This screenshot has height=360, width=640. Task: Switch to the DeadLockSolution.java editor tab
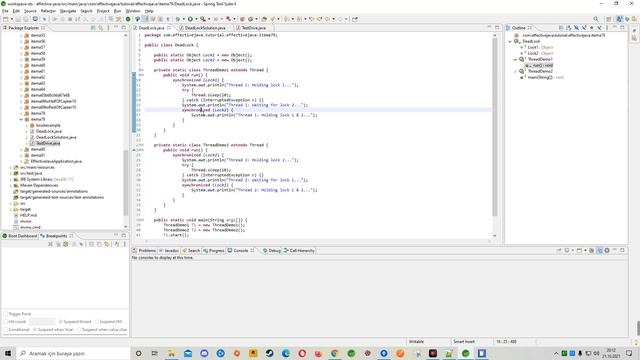click(205, 28)
